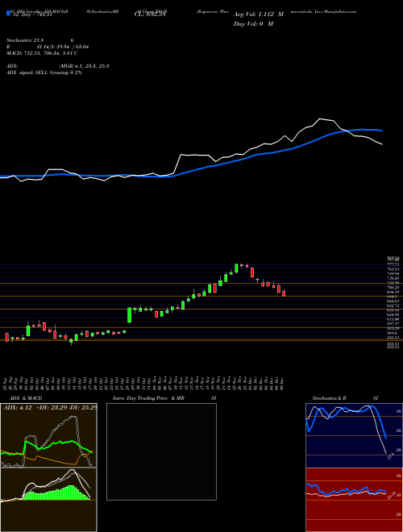Click the empty Intra Day Trading Price chart box
403x532 pixels.
pos(161,451)
